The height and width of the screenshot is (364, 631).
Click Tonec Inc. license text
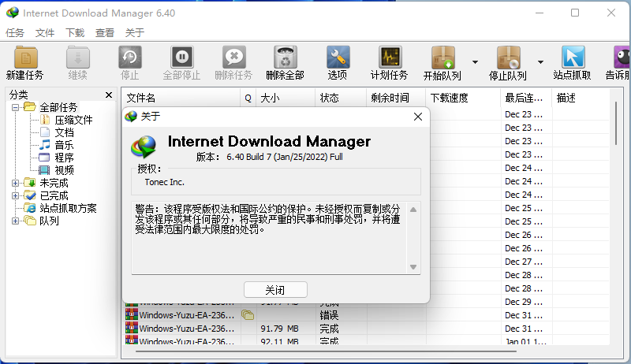(x=165, y=183)
